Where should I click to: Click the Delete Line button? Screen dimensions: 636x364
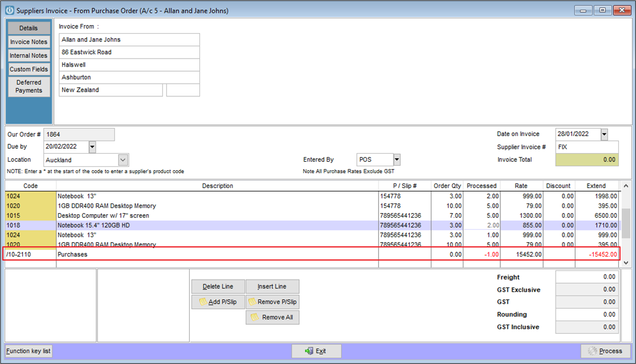(218, 287)
